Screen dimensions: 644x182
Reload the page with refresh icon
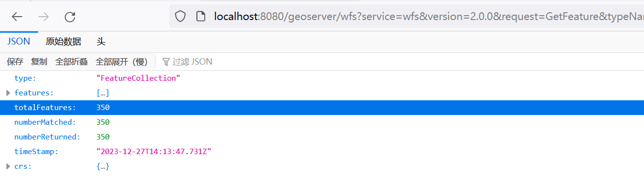point(70,17)
